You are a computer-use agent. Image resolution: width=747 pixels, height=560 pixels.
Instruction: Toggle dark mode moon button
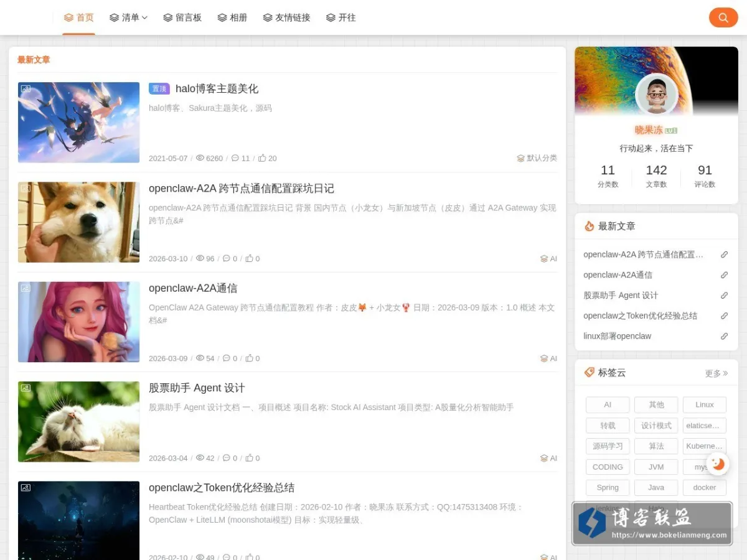[x=718, y=464]
